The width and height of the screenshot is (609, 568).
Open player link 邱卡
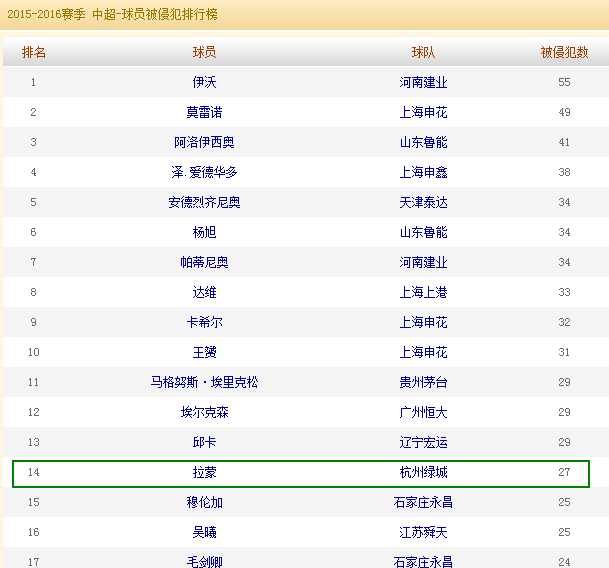[204, 442]
